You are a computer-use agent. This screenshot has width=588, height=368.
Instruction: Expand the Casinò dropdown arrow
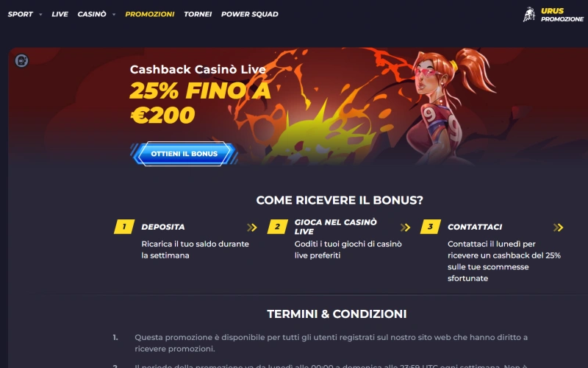point(114,15)
